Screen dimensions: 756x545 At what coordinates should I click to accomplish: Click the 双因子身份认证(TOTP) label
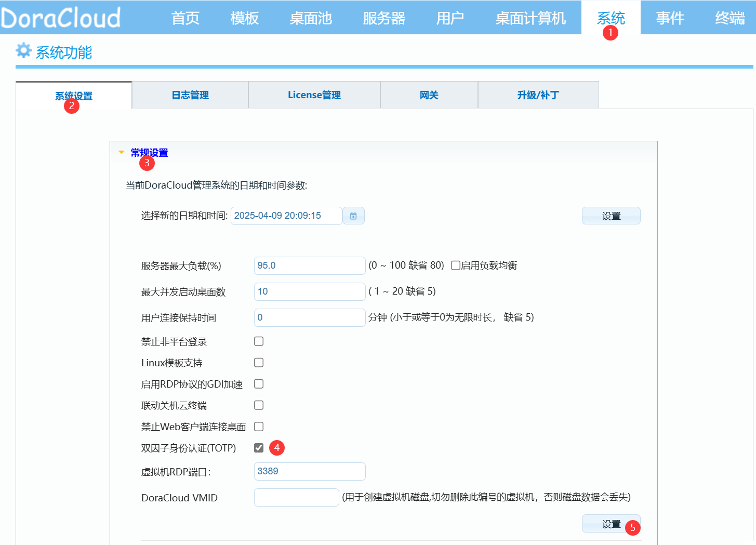pyautogui.click(x=189, y=448)
